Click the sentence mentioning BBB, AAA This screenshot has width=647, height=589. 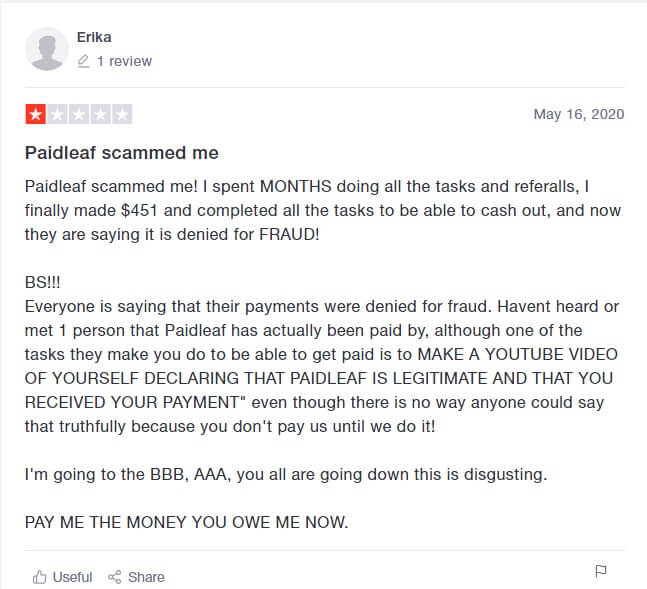point(286,474)
